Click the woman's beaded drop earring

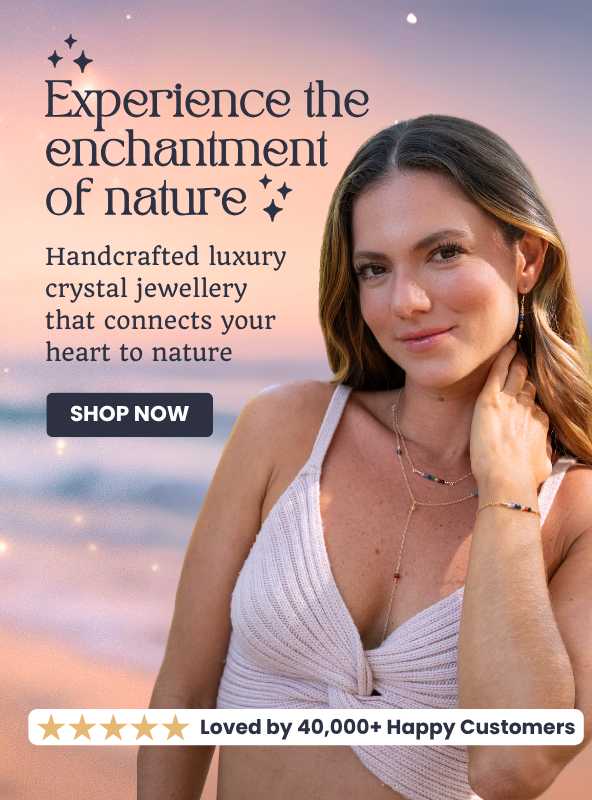tap(521, 317)
